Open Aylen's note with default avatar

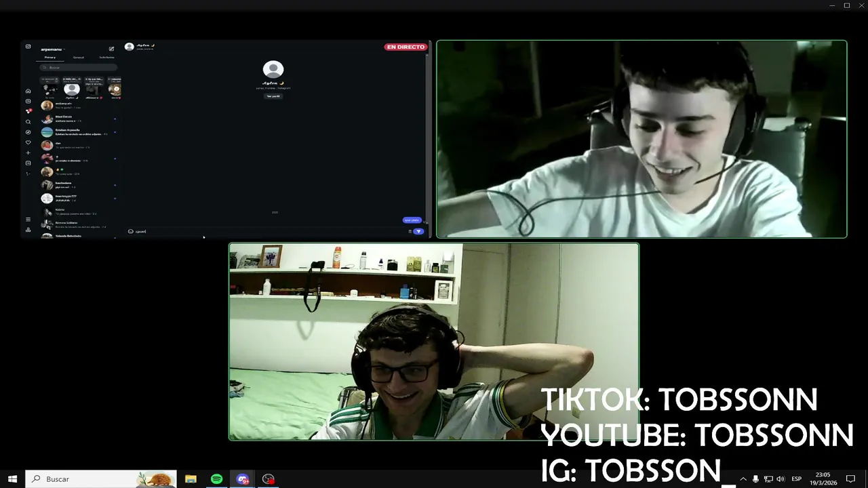[72, 89]
